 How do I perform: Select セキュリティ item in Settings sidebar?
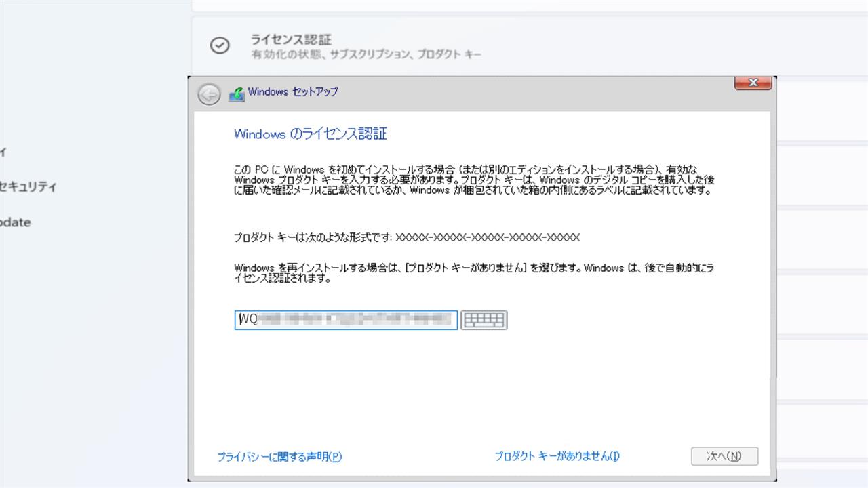tap(28, 187)
